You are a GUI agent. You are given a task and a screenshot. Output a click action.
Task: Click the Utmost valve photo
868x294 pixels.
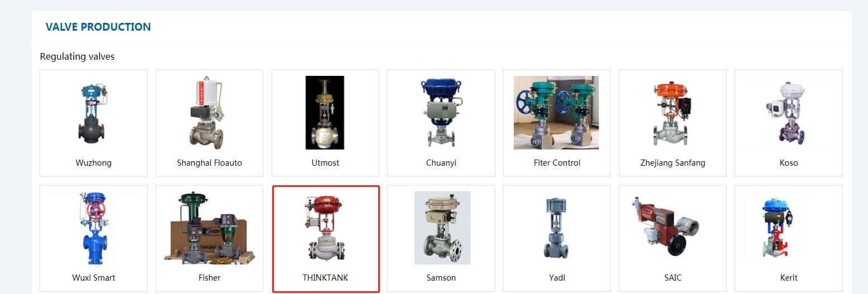(x=325, y=113)
